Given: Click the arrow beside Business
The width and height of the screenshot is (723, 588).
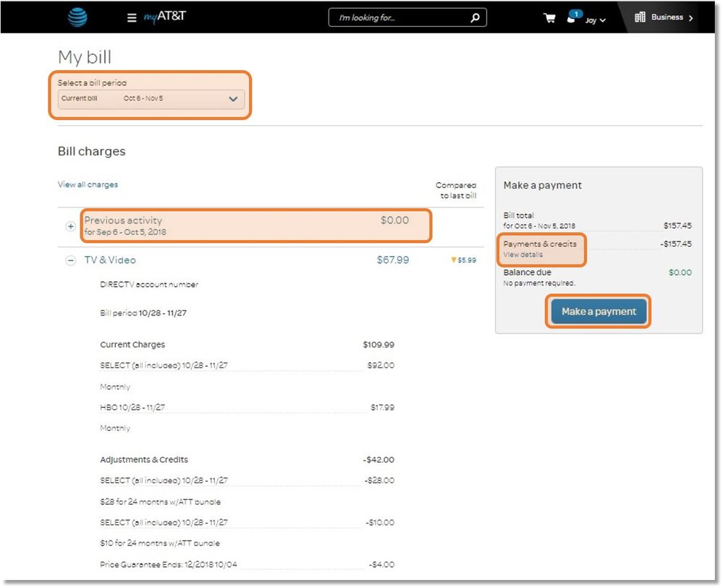Looking at the screenshot, I should click(692, 17).
